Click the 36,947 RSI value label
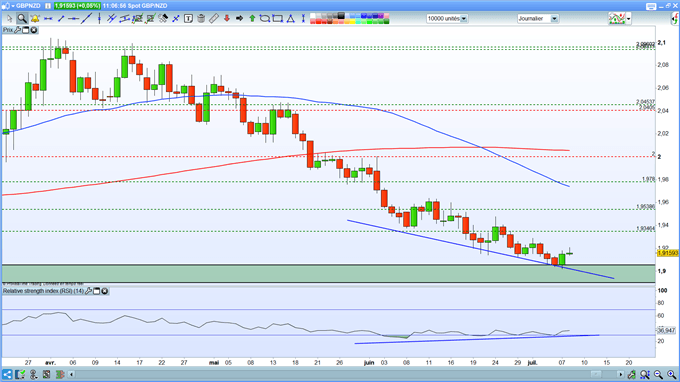The image size is (680, 382). [667, 330]
